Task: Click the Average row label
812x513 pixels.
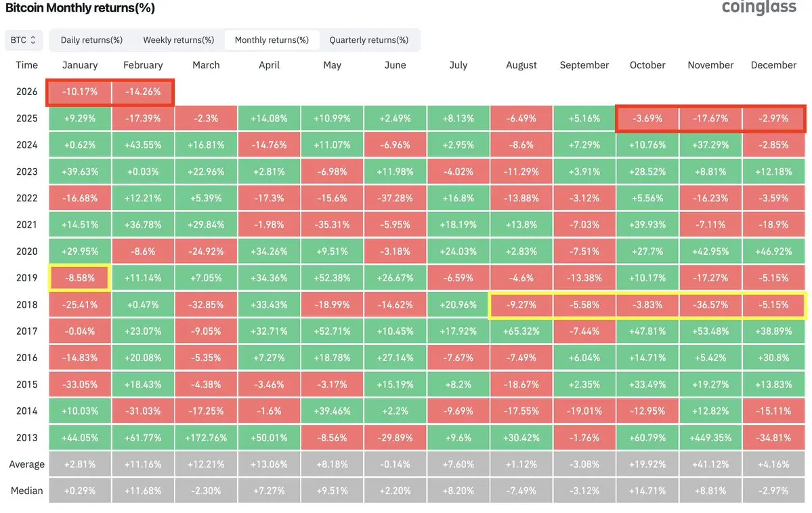Action: click(27, 464)
